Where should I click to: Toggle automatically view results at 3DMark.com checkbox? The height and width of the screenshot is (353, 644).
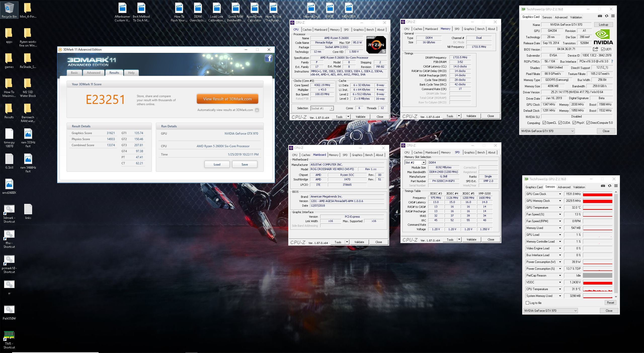257,110
